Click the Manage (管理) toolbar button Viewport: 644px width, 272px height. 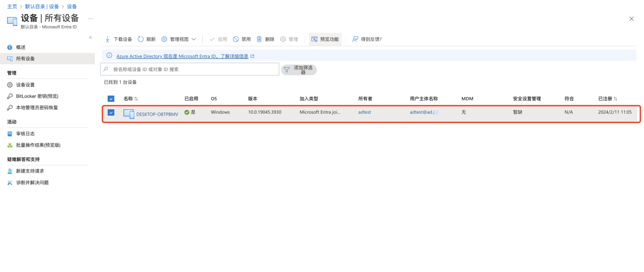coord(289,39)
